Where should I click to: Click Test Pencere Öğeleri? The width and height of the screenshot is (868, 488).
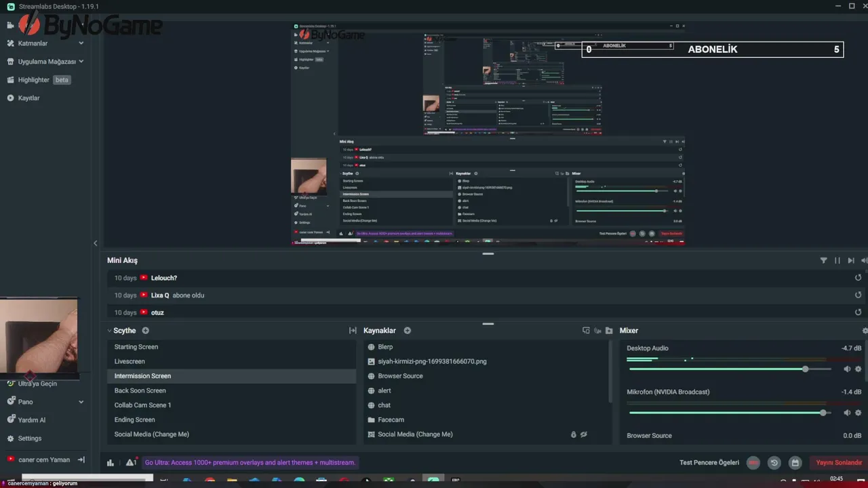[x=709, y=463]
